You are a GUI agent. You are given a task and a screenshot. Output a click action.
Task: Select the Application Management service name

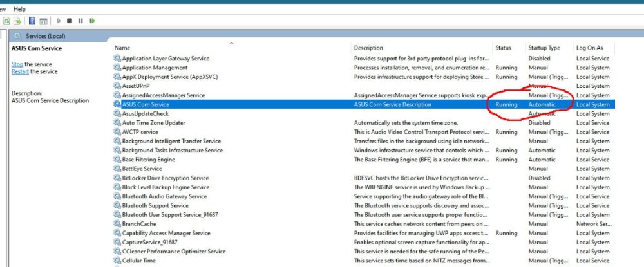click(155, 68)
